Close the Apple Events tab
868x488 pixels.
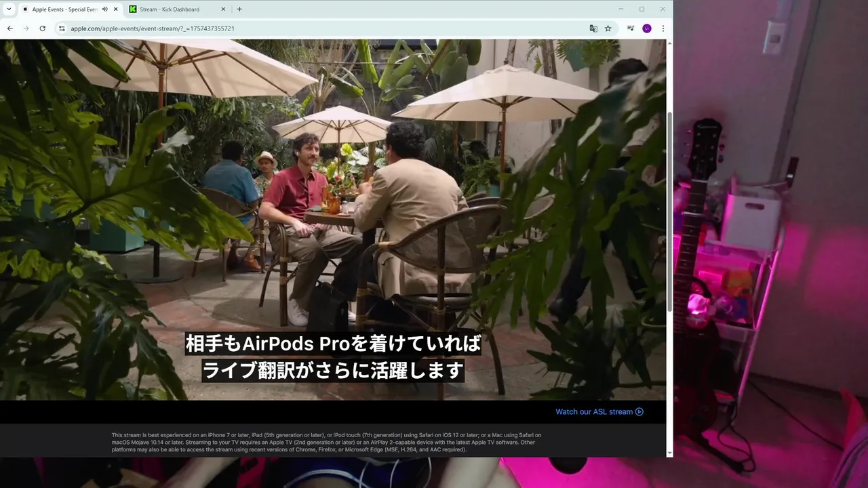tap(116, 9)
